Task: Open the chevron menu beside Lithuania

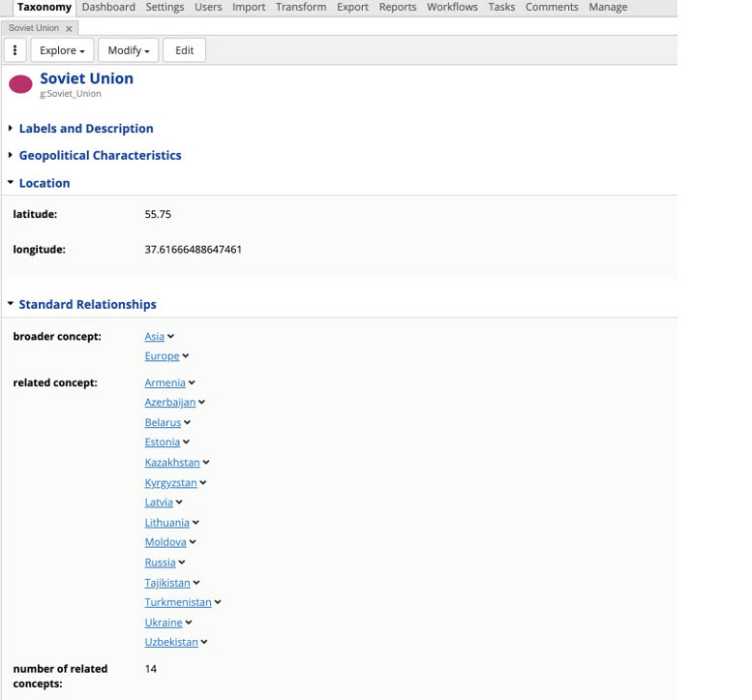Action: click(x=196, y=523)
